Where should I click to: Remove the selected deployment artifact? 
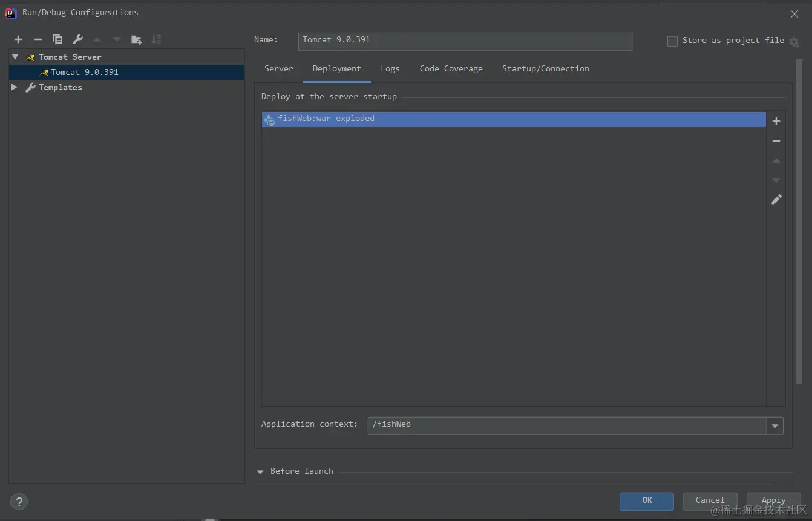776,141
